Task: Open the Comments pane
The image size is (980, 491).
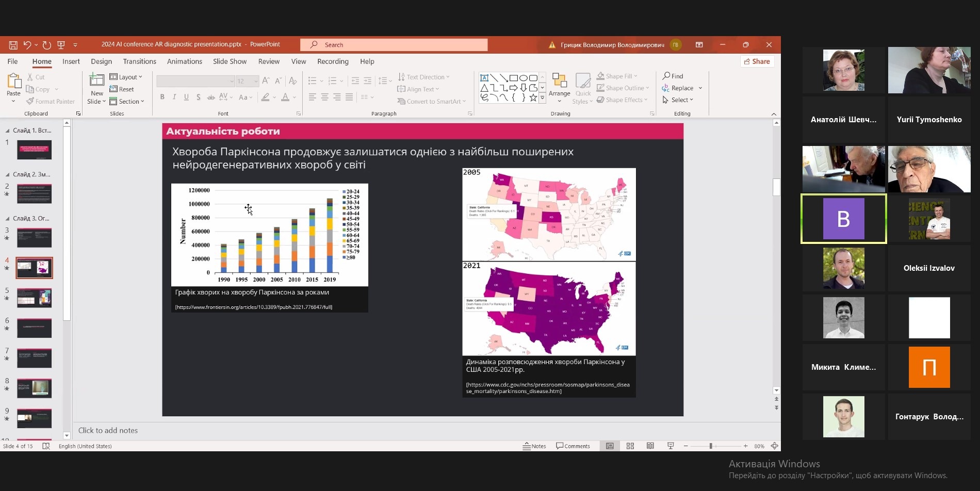Action: pyautogui.click(x=573, y=446)
